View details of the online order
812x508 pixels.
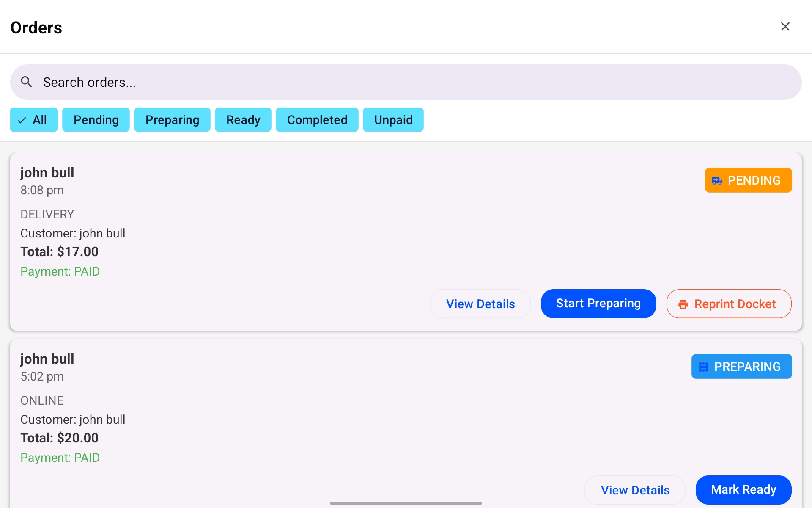click(635, 489)
